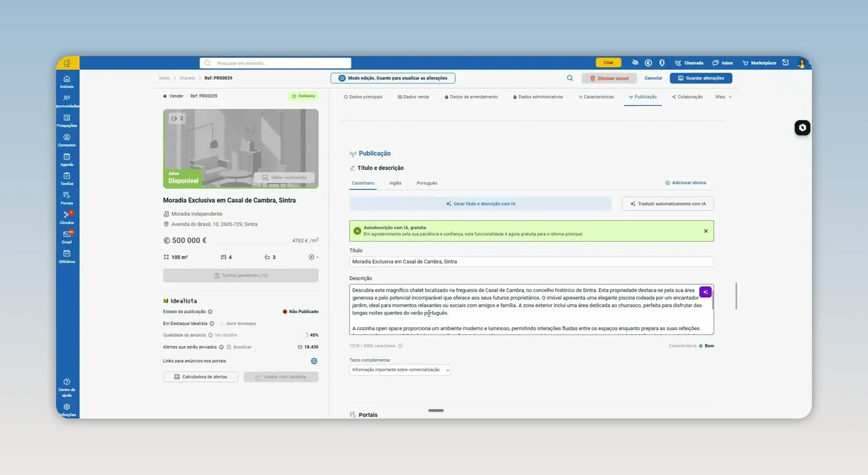Expand Adicionar idioma option
The width and height of the screenshot is (868, 475).
point(686,183)
